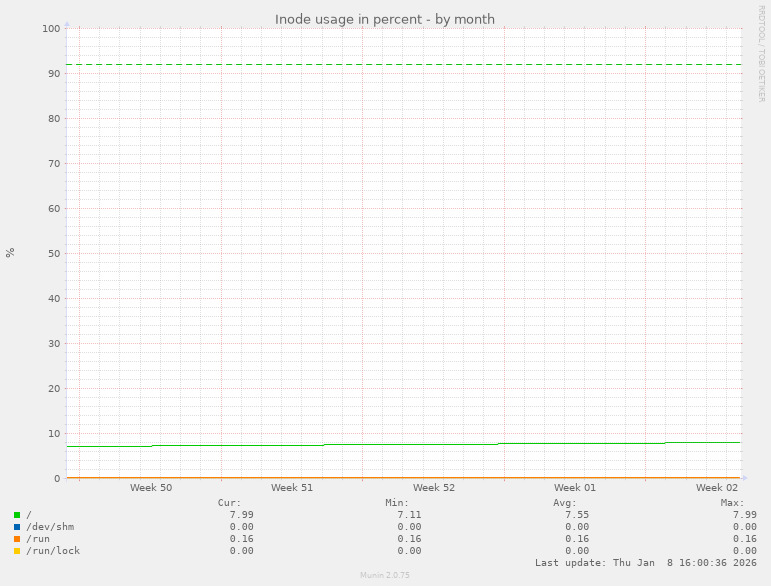Click the 'Week 50' x-axis label
This screenshot has height=586, width=771.
[x=151, y=488]
